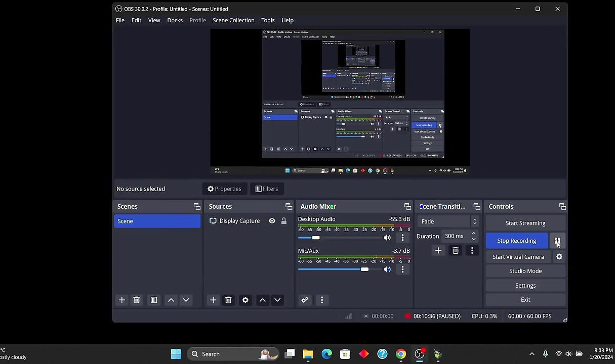Adjust Mic/Aux volume slider

[x=339, y=269]
